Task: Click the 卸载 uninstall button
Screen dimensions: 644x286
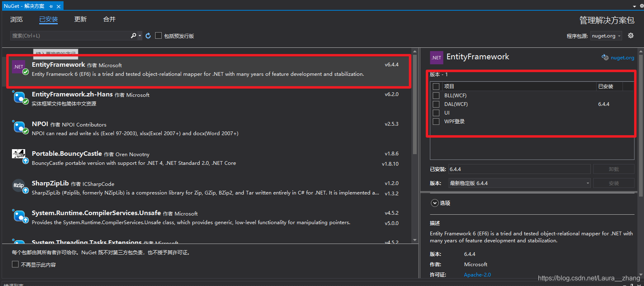Action: pos(614,169)
